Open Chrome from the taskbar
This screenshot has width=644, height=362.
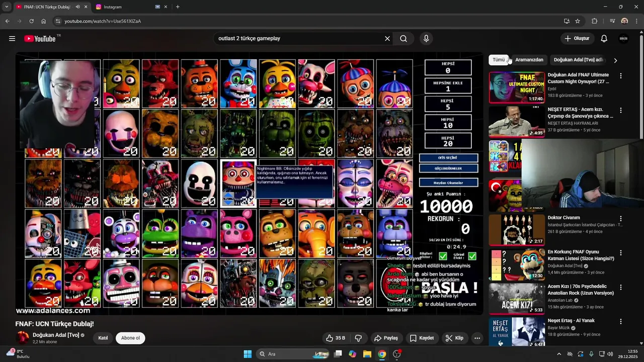[x=382, y=354]
